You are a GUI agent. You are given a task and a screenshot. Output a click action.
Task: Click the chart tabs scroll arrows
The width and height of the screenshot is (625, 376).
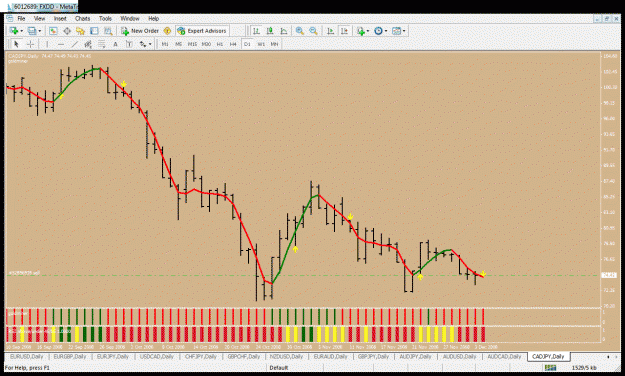(611, 356)
